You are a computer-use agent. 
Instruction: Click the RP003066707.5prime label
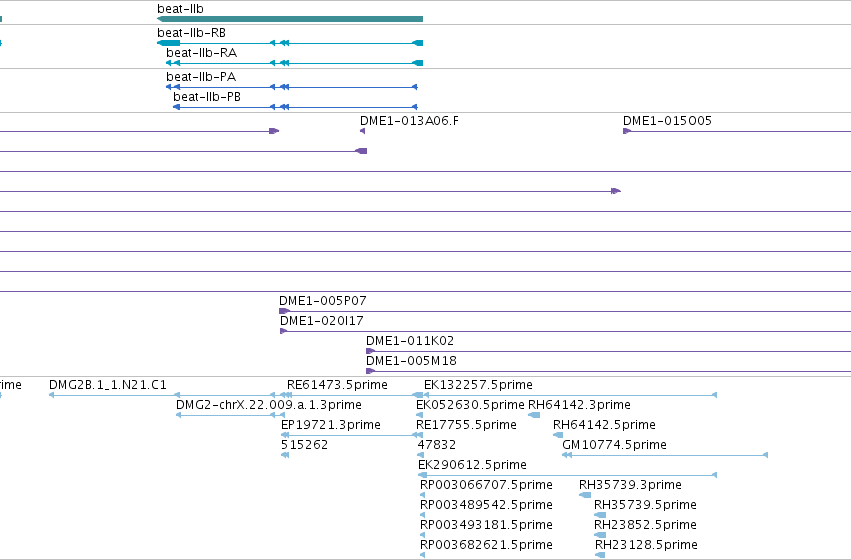486,485
